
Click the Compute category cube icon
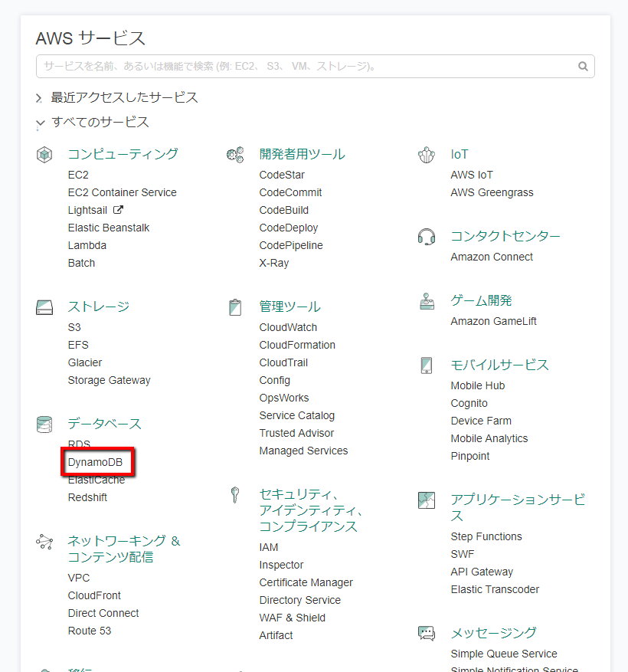click(44, 155)
